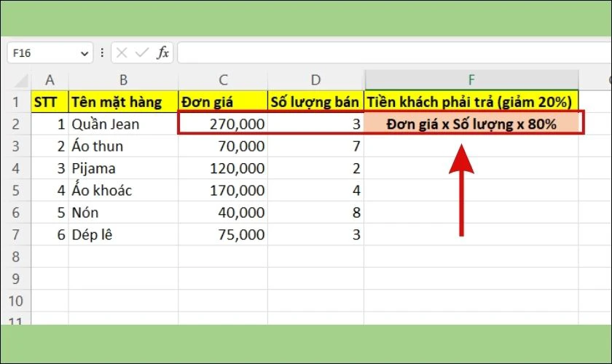
Task: Click quantity cell 2 for Pijama
Action: pos(315,168)
